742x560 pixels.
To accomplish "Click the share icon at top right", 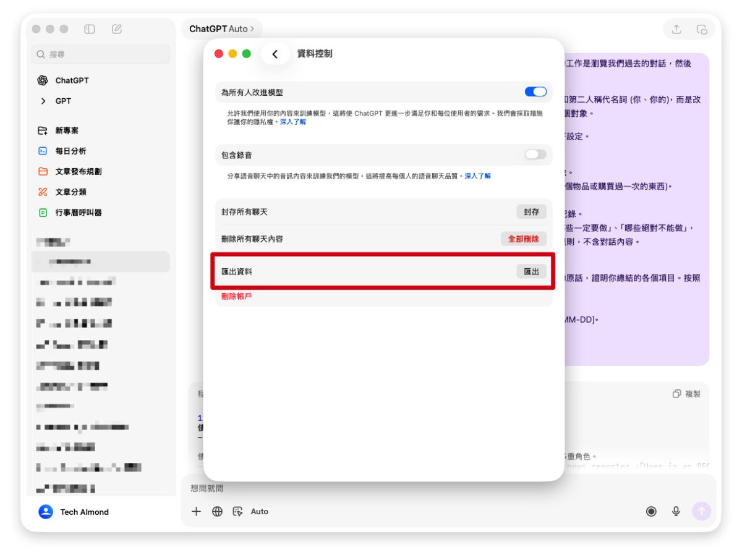I will (x=676, y=29).
